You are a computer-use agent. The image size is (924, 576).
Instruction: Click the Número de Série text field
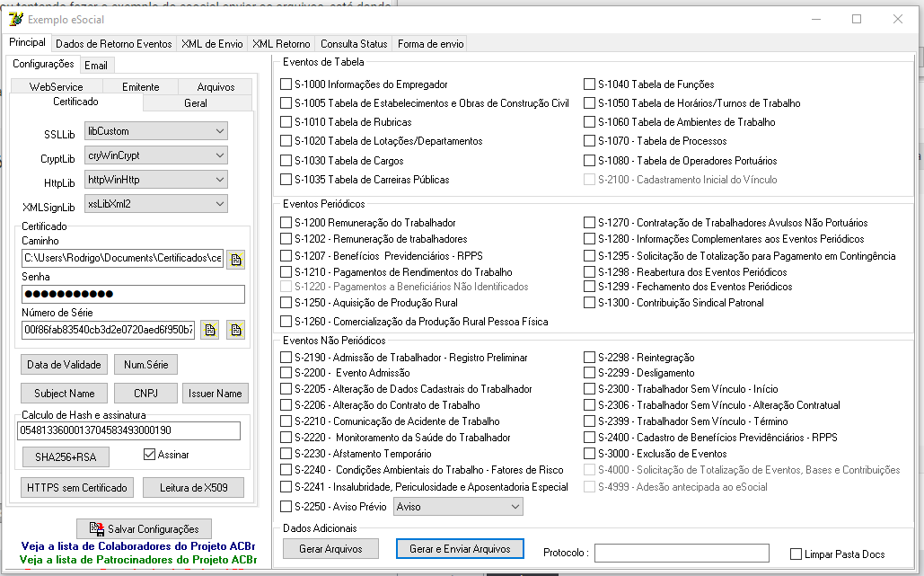click(109, 330)
